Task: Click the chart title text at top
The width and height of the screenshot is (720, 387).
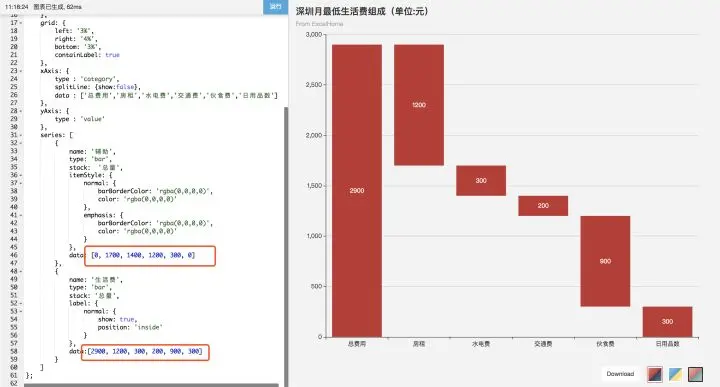Action: click(x=362, y=11)
